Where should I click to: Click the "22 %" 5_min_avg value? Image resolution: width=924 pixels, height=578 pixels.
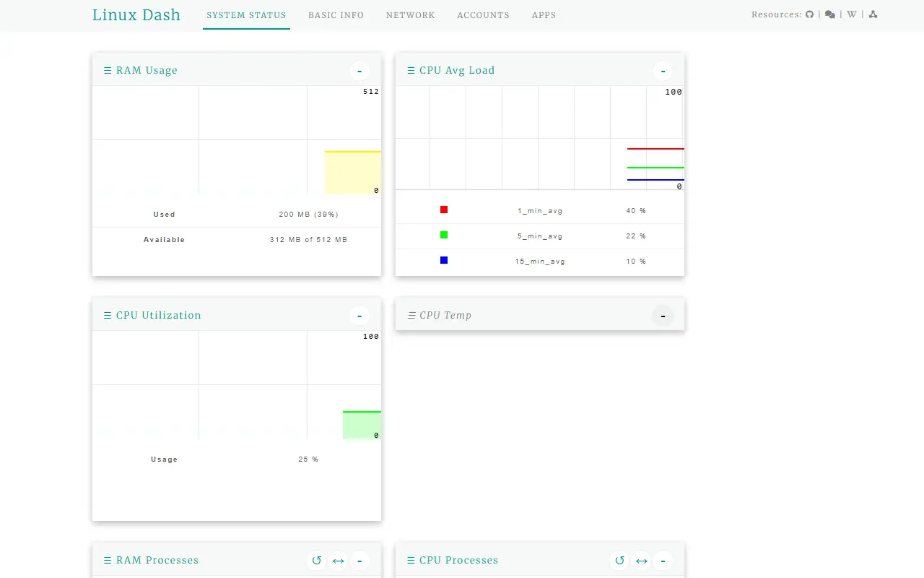pos(636,236)
